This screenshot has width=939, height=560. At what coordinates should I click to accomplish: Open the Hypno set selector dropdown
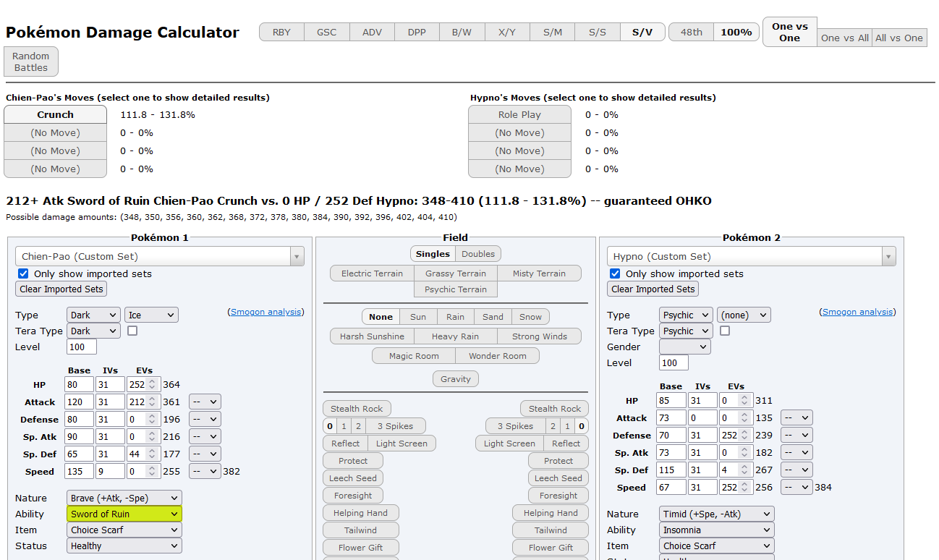click(752, 256)
